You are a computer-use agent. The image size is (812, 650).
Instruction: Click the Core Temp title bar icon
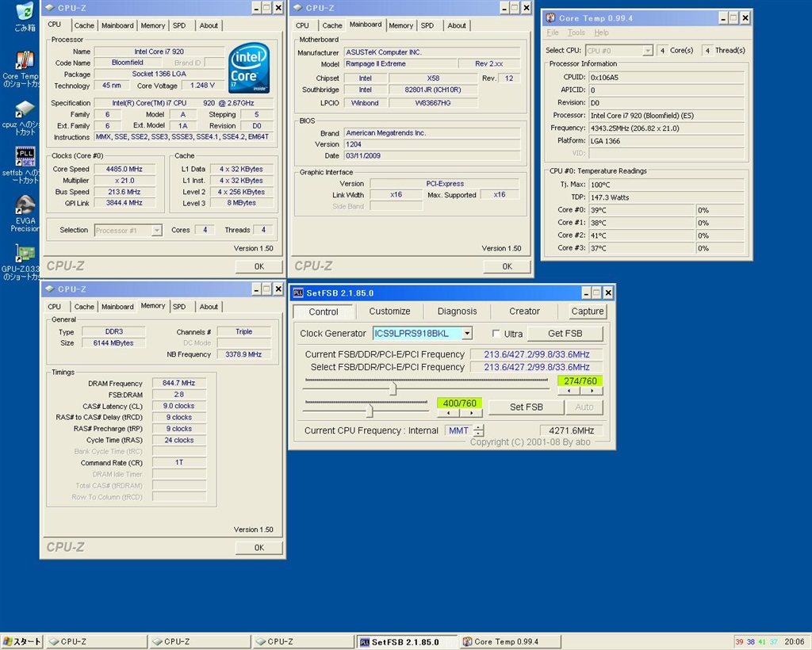click(550, 18)
